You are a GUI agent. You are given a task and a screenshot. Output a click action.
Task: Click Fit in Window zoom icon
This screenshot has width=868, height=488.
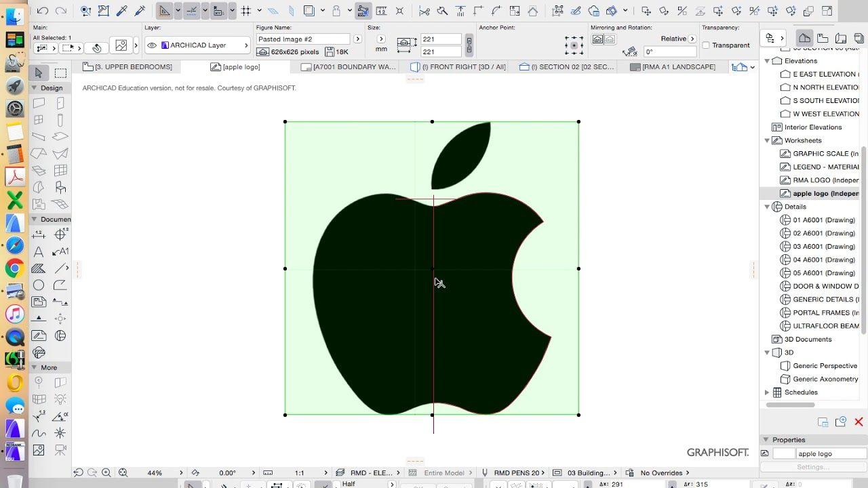[123, 472]
